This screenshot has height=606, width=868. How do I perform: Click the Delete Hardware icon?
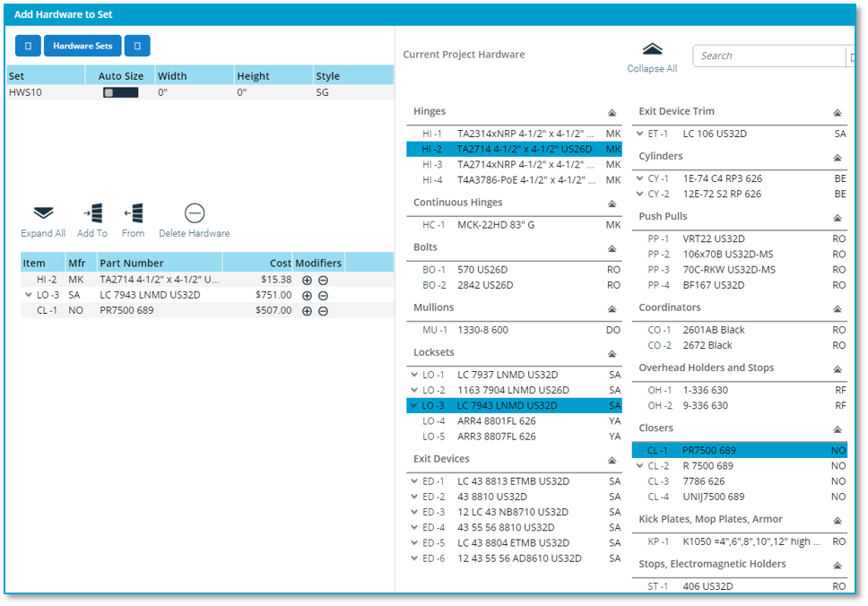[x=195, y=213]
